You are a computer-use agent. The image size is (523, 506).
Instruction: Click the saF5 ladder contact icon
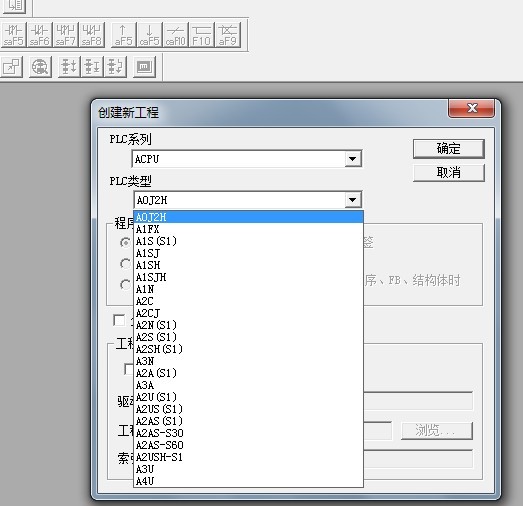(14, 35)
